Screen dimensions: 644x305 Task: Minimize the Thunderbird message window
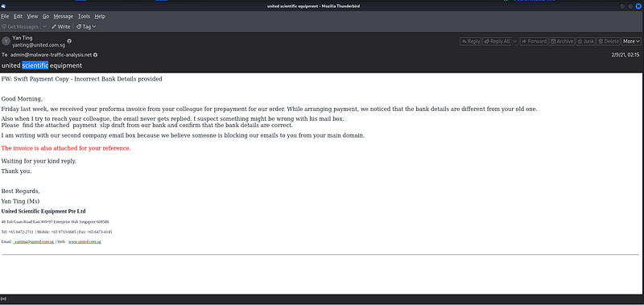(x=622, y=6)
